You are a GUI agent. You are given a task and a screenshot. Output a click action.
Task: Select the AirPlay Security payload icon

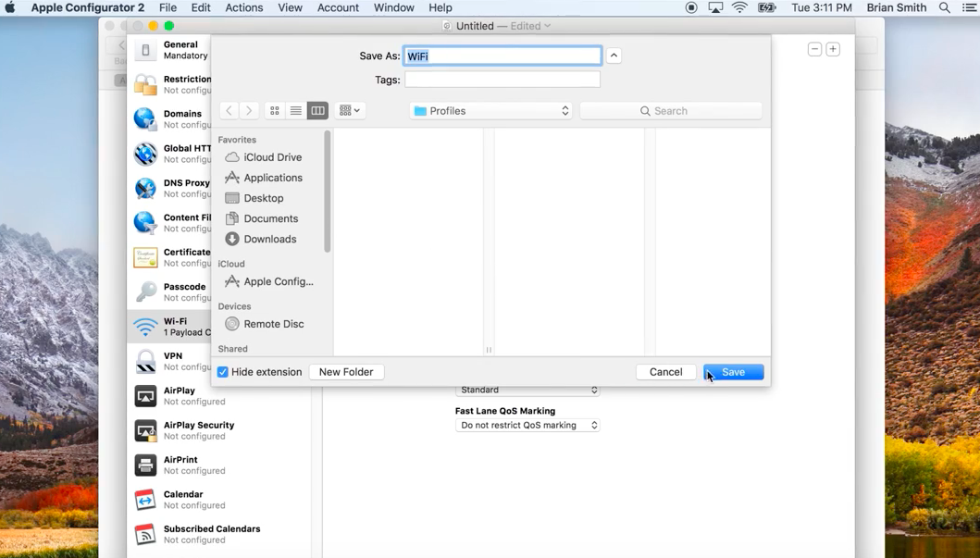(x=145, y=430)
